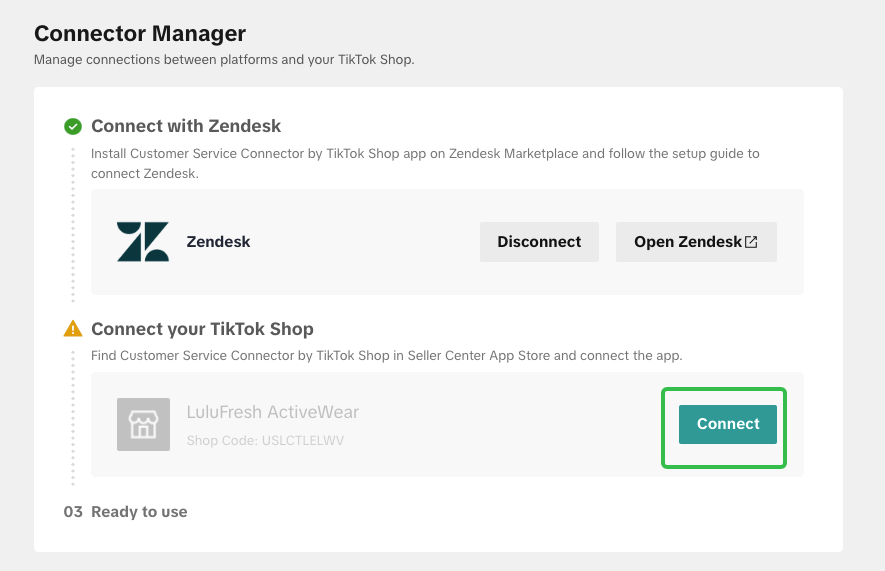Click the Connector Manager page title

(x=140, y=36)
